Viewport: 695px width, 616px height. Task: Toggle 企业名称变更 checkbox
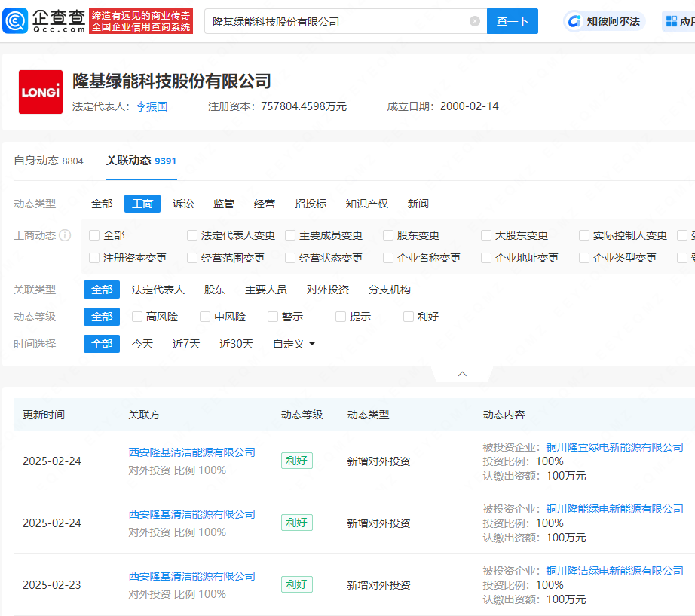click(x=388, y=258)
